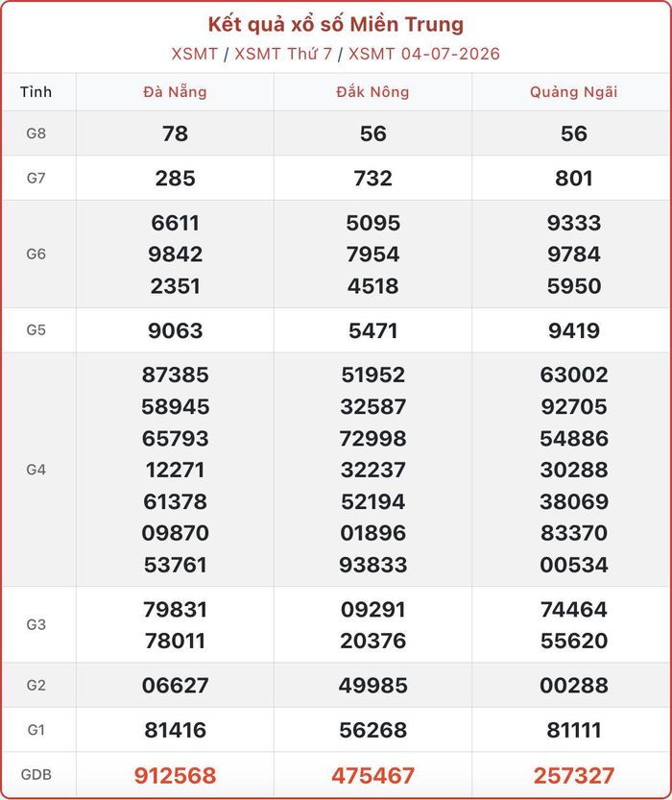672x800 pixels.
Task: Click Quảng Ngãi special prize 257327
Action: [x=573, y=775]
